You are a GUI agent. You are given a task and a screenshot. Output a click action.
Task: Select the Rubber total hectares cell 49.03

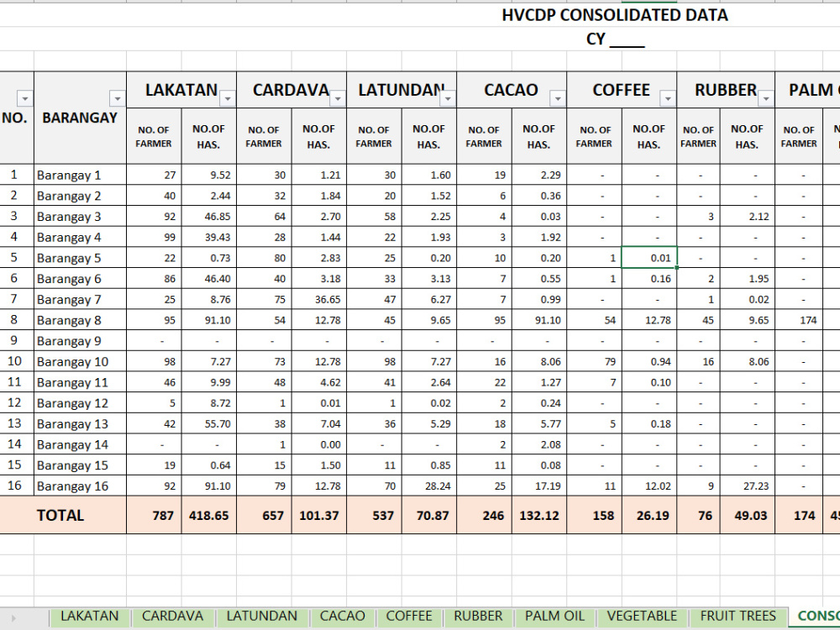(748, 515)
